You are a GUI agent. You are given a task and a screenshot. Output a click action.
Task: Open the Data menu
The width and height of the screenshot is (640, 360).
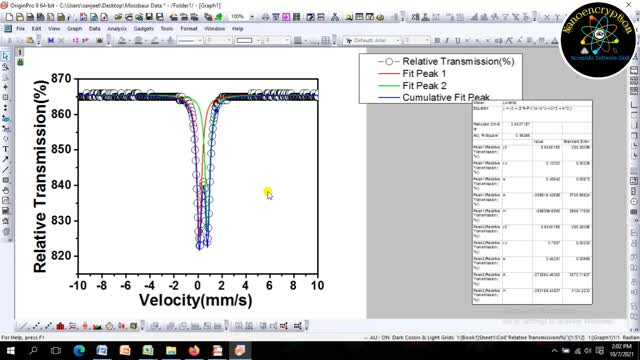tap(94, 29)
